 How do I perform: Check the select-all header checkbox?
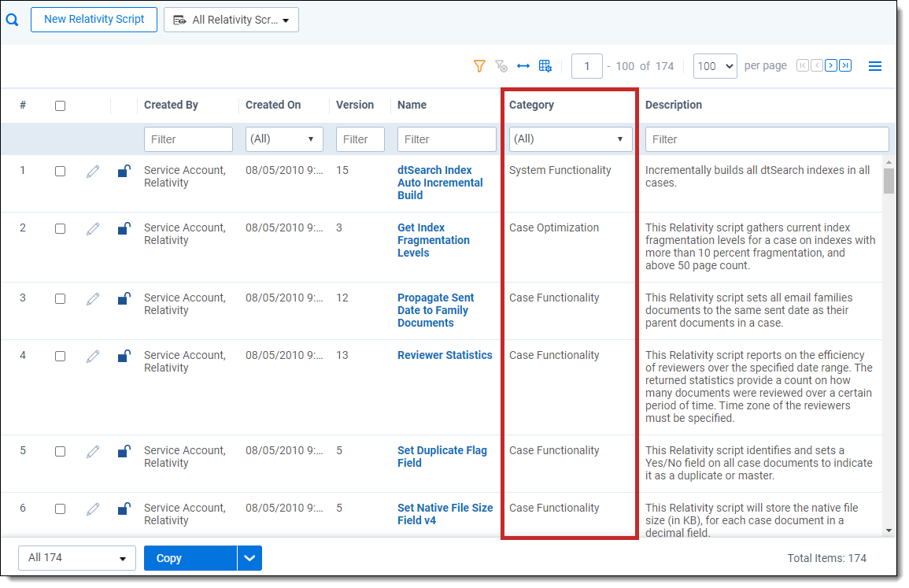click(61, 105)
